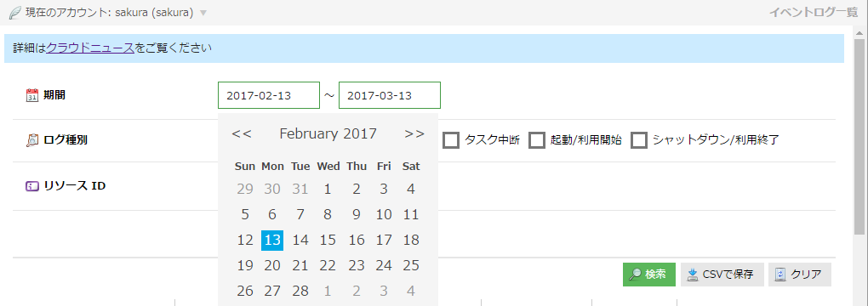Go to previous month with << arrow

tap(242, 134)
